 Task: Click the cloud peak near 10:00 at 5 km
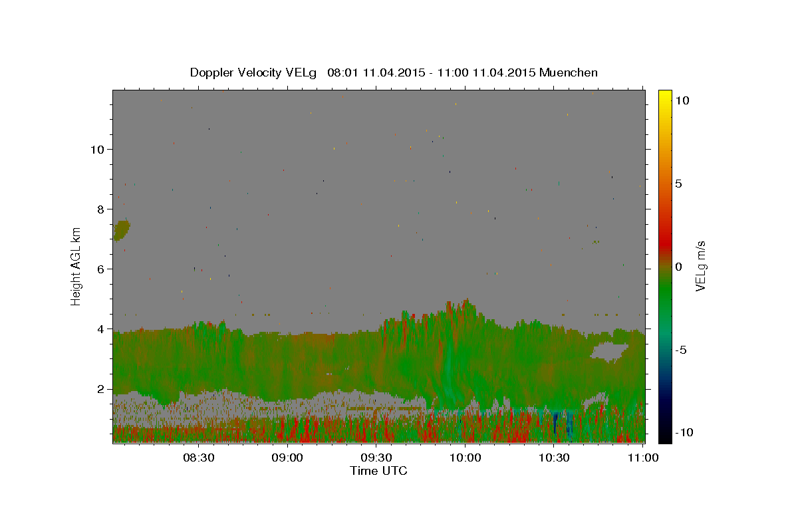click(467, 305)
